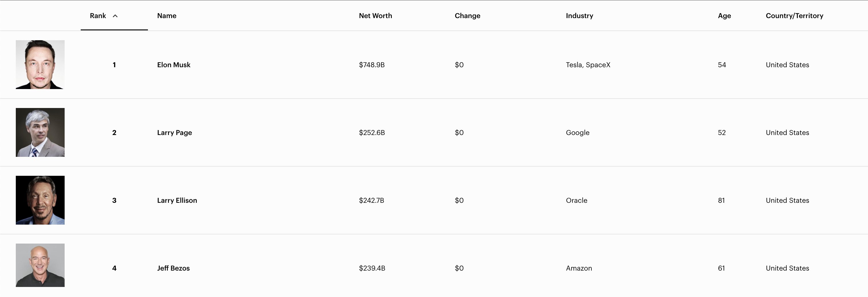The height and width of the screenshot is (297, 868).
Task: Sort table by Net Worth column
Action: 375,16
